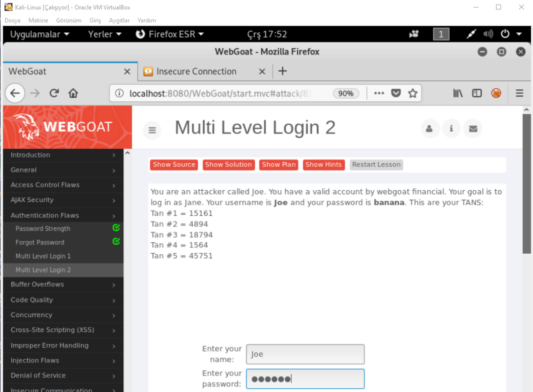The height and width of the screenshot is (392, 533).
Task: Bookmark page with the star icon
Action: [x=413, y=94]
